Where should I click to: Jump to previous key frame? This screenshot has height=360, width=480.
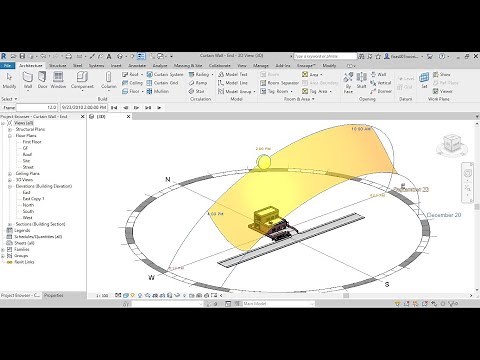point(114,108)
